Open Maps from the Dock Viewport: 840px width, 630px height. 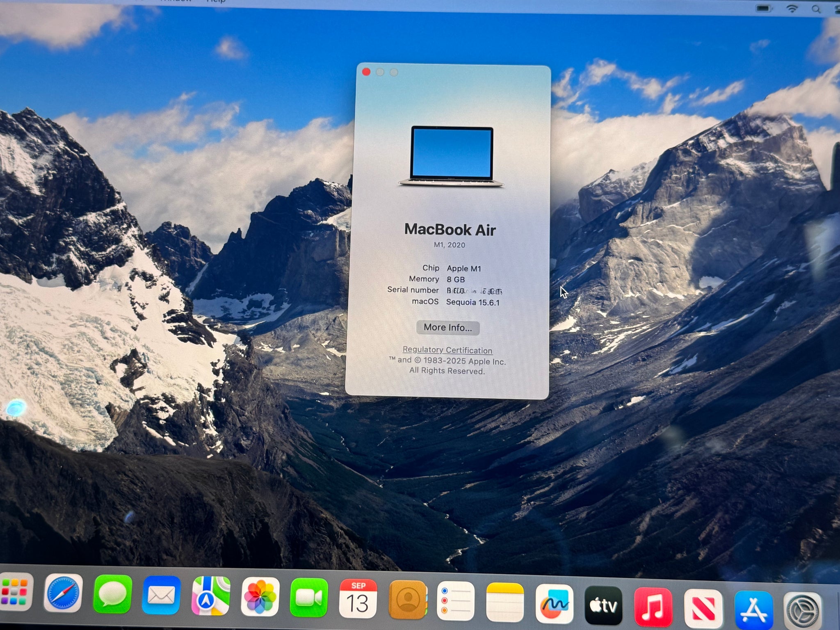[x=210, y=596]
